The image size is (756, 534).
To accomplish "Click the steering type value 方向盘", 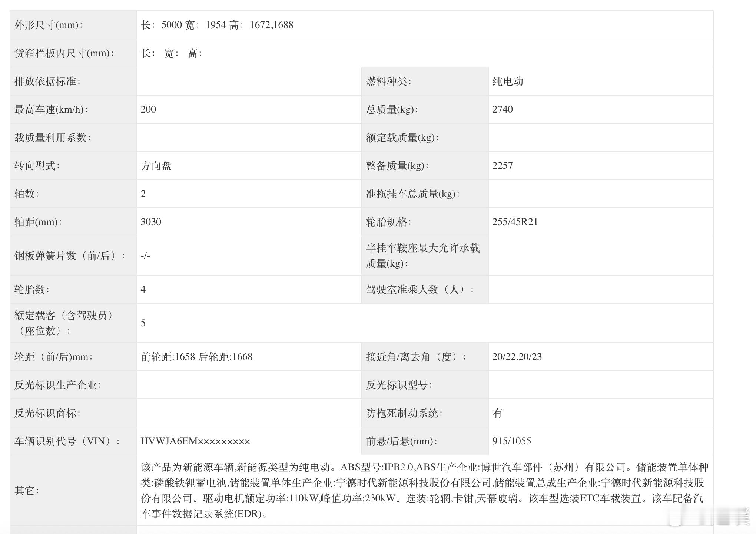I will 156,166.
